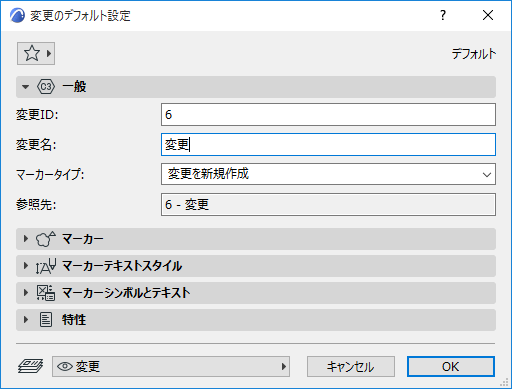Click the ARCHICAD logo in title bar
The height and width of the screenshot is (389, 512).
17,15
